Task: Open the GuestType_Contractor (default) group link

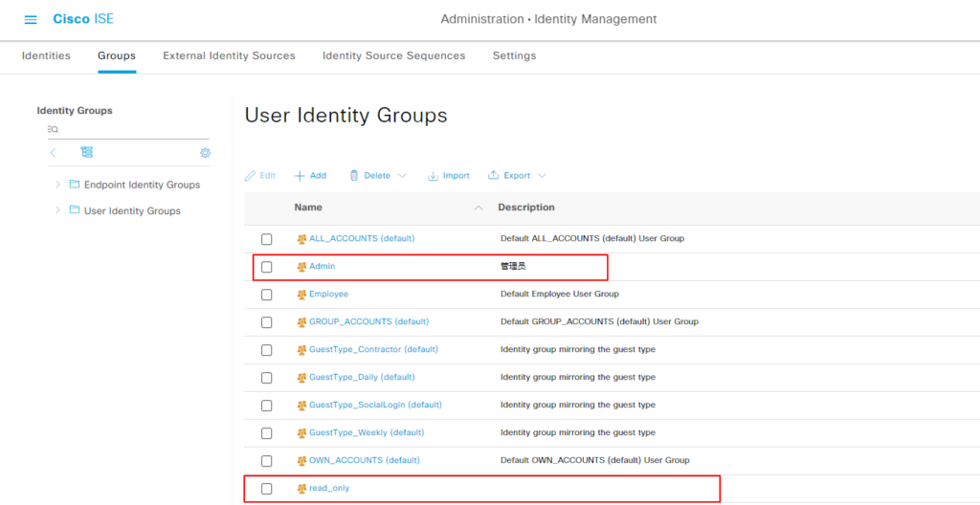Action: [373, 350]
